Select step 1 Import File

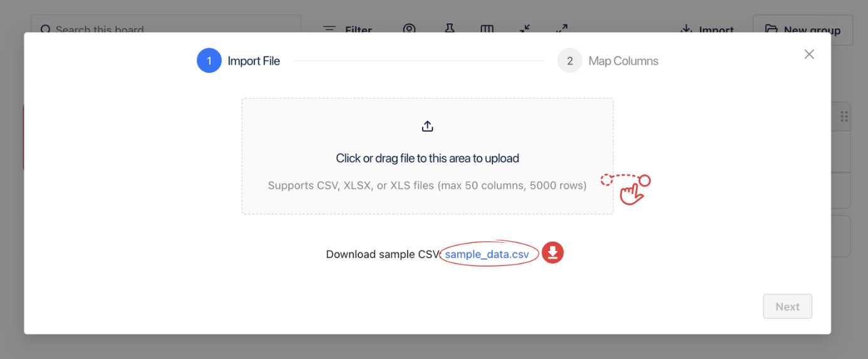coord(253,61)
